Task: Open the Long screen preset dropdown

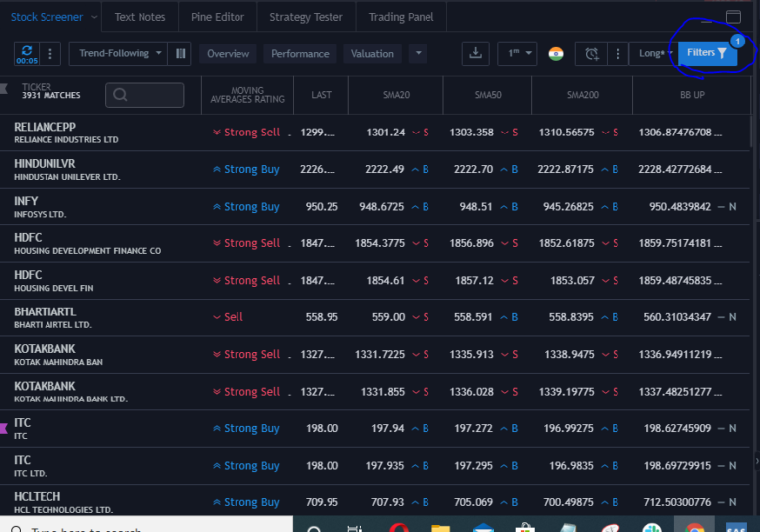Action: click(654, 53)
